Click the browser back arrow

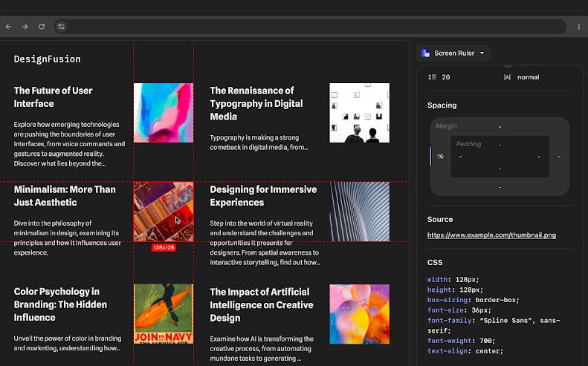click(x=9, y=27)
